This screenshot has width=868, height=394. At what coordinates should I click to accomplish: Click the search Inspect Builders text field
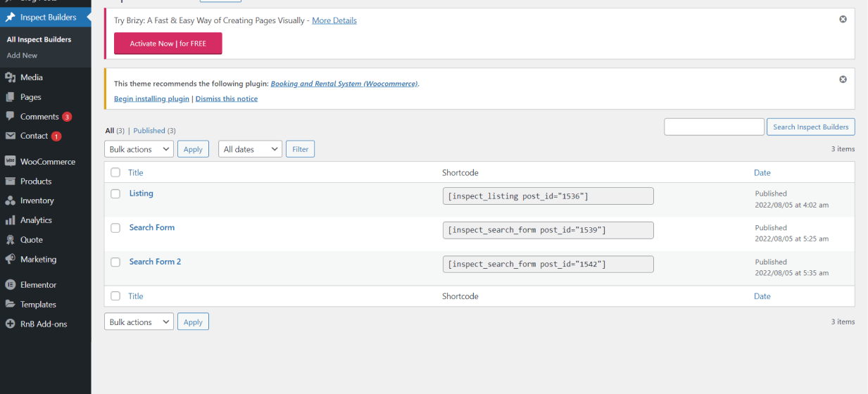pyautogui.click(x=714, y=127)
